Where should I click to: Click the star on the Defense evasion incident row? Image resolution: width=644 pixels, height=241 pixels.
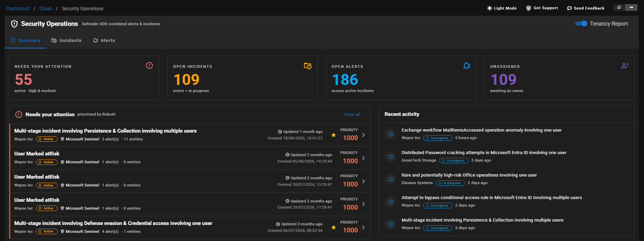pos(334,227)
